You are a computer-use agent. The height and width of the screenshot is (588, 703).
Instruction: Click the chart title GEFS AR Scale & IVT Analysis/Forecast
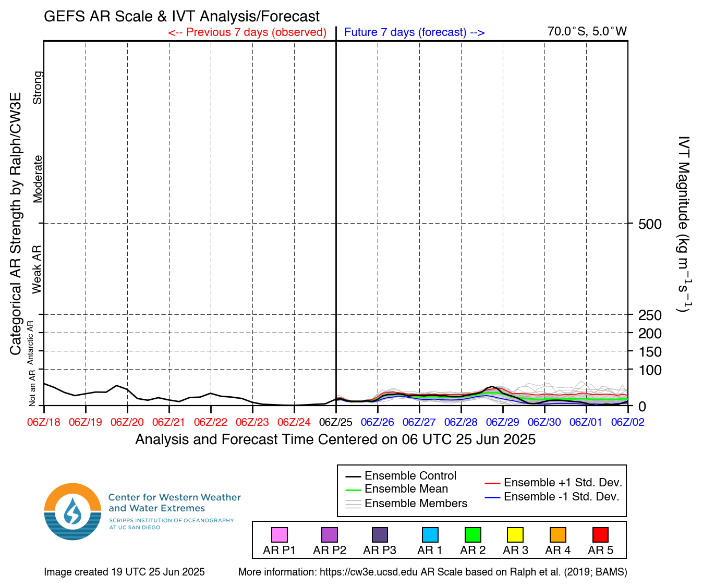(x=182, y=17)
